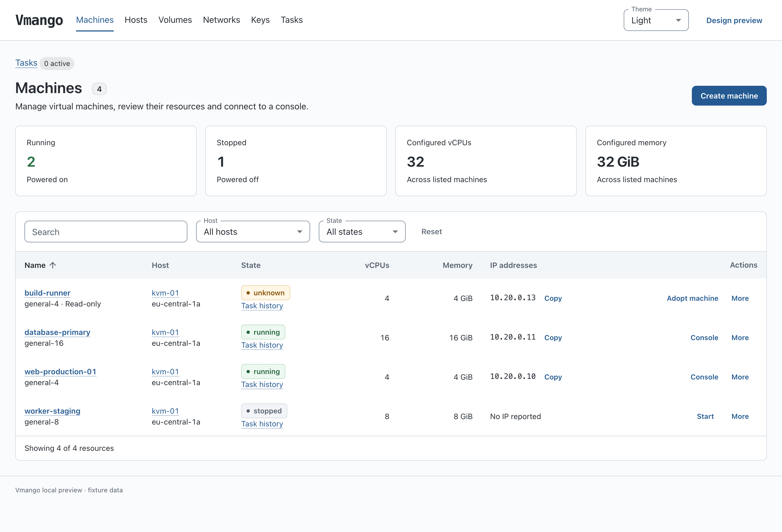782x532 pixels.
Task: Open the Networks nav tab
Action: (221, 20)
